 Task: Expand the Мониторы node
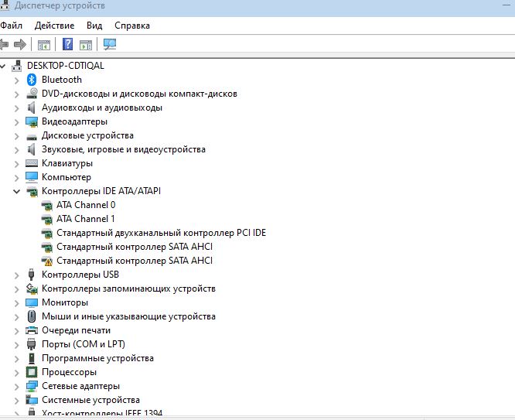click(x=16, y=302)
